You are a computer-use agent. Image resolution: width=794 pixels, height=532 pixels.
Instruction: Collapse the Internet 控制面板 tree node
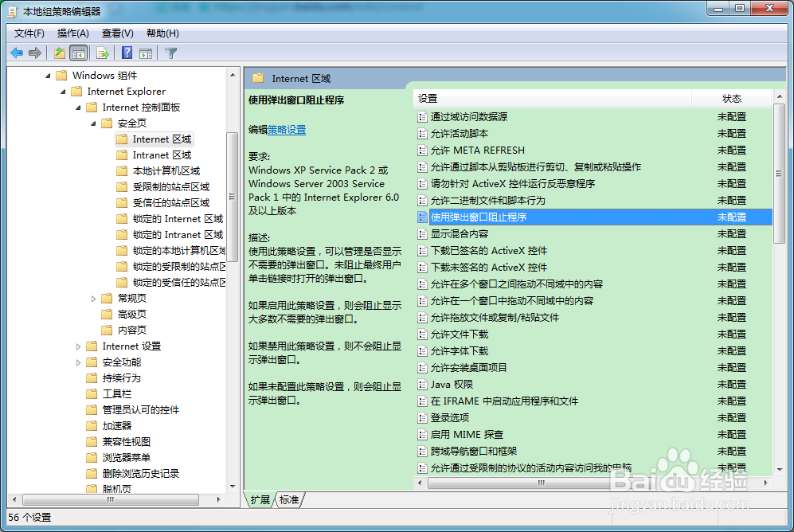[79, 108]
